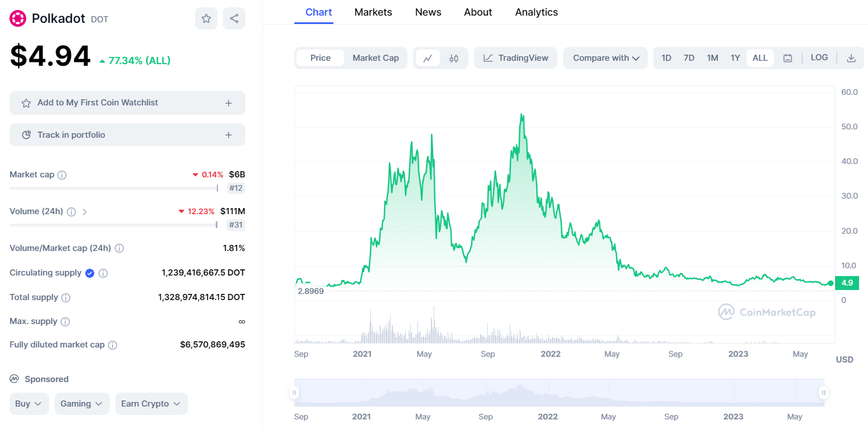Set chart range to 1M
This screenshot has height=430, width=868.
pyautogui.click(x=712, y=58)
